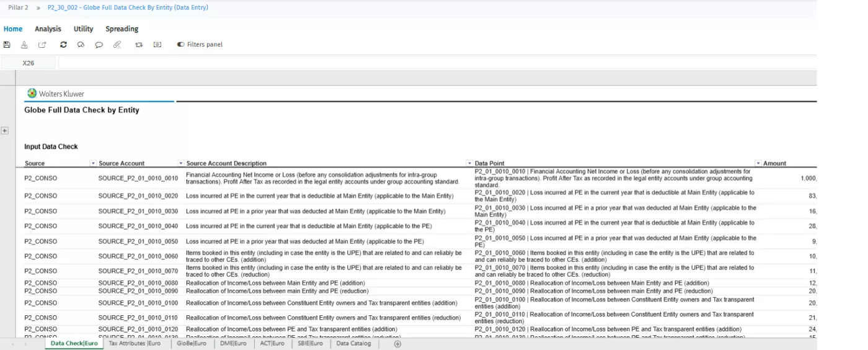Click the X26 cell reference box
This screenshot has height=350, width=868.
point(28,63)
